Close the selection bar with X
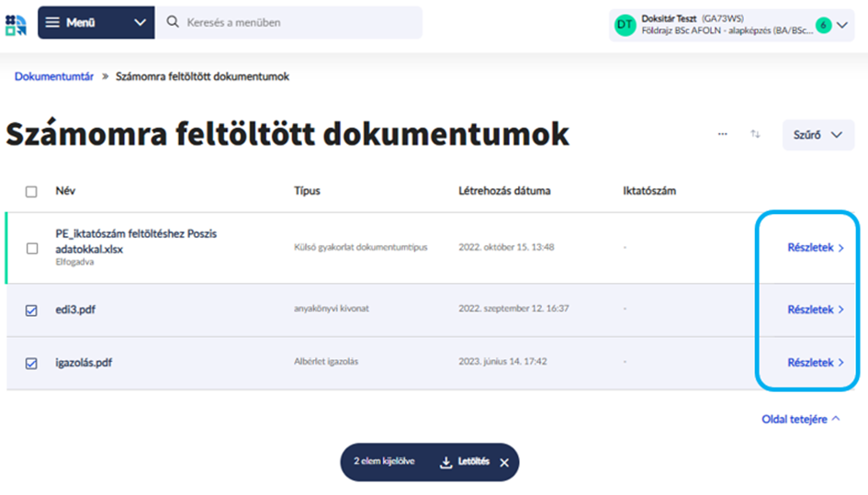The image size is (868, 495). point(504,463)
